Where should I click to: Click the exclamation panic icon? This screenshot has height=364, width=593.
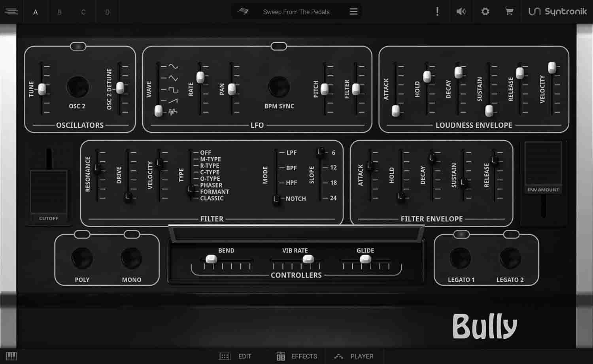pos(437,11)
